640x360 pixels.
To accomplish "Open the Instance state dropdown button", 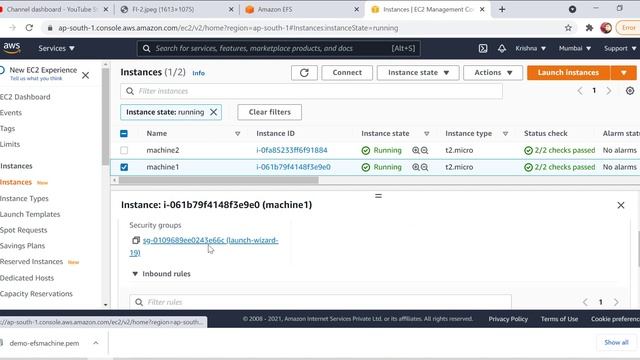I will click(418, 73).
